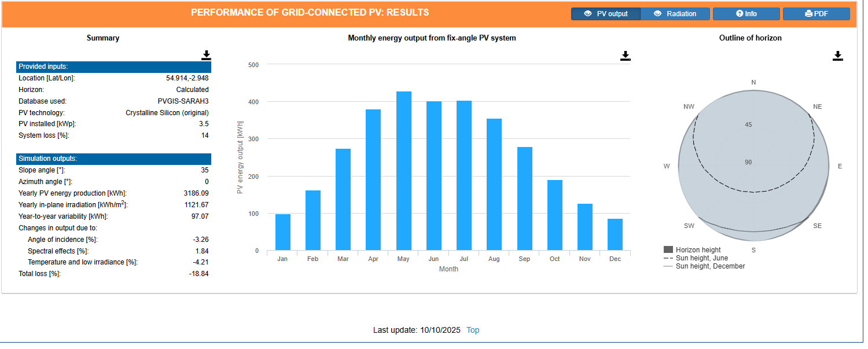Image resolution: width=868 pixels, height=349 pixels.
Task: Download the Summary data
Action: [206, 56]
